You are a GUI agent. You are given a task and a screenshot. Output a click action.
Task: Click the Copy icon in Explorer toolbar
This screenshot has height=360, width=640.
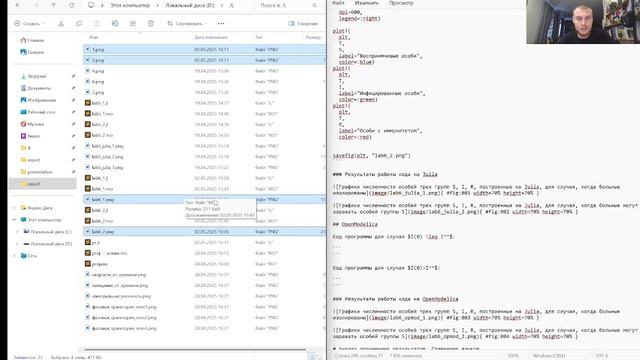pyautogui.click(x=79, y=23)
